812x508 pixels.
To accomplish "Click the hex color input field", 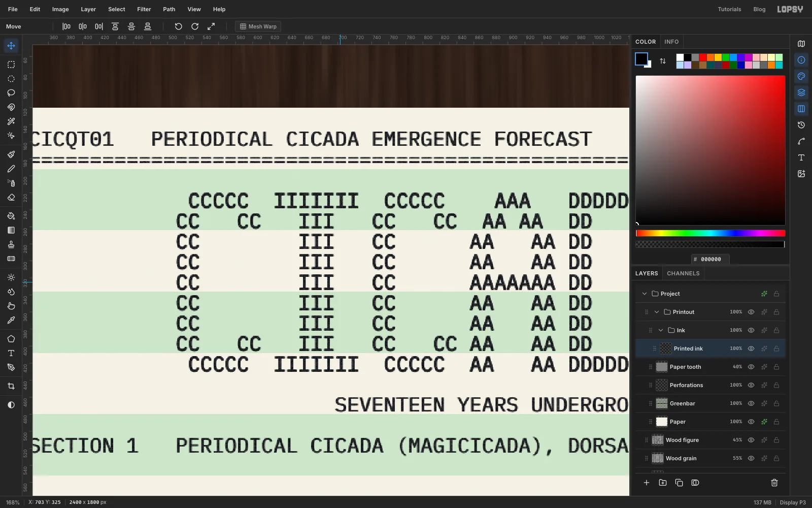I will 710,259.
